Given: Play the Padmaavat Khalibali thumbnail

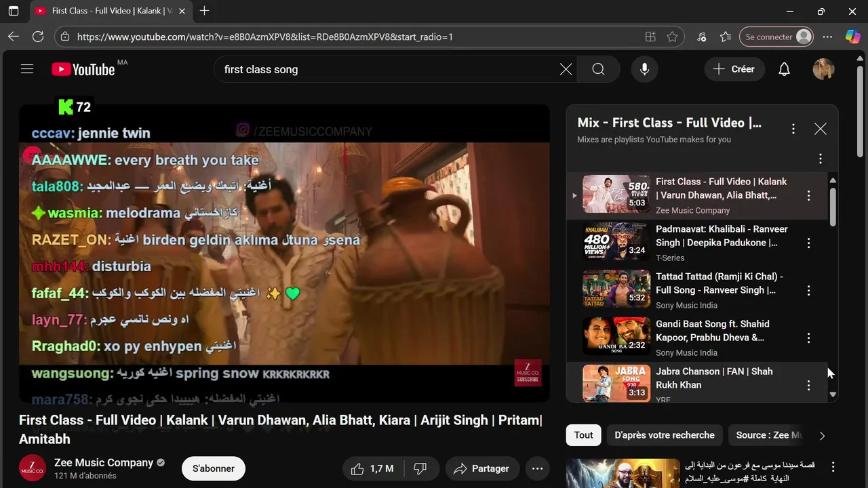Looking at the screenshot, I should tap(616, 241).
